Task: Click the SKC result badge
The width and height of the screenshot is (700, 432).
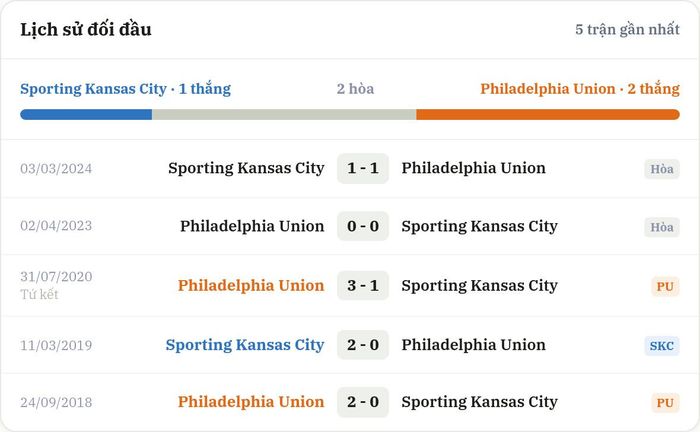Action: [x=662, y=346]
